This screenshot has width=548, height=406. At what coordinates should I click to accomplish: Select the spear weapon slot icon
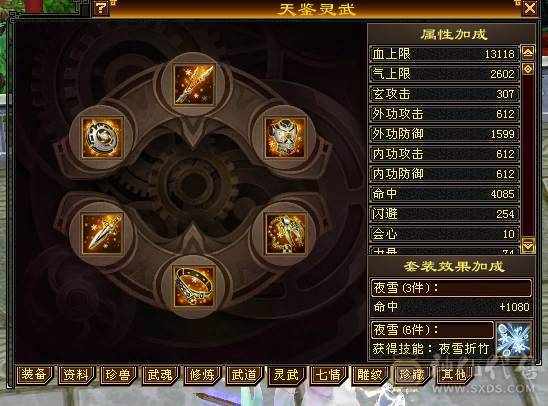pos(194,84)
